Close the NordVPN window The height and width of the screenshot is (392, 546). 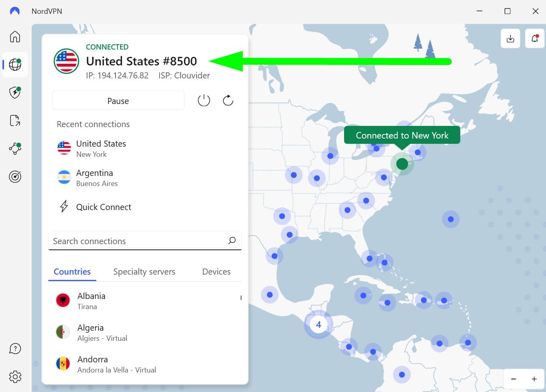point(535,11)
